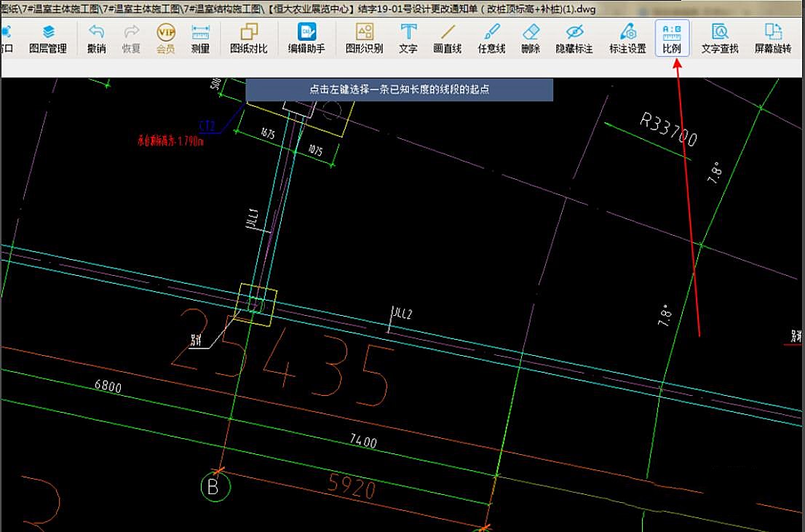Image resolution: width=805 pixels, height=532 pixels.
Task: Click the 恢复 redo arrow
Action: (x=131, y=39)
